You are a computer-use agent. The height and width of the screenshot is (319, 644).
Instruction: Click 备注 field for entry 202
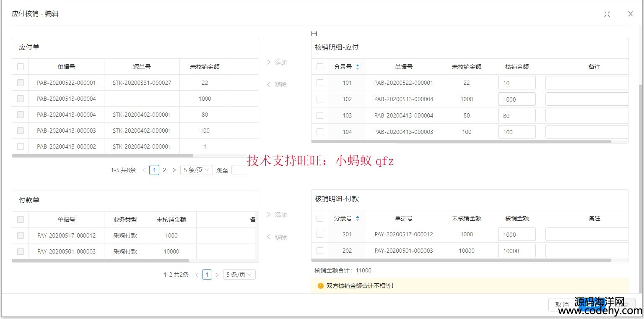(587, 251)
